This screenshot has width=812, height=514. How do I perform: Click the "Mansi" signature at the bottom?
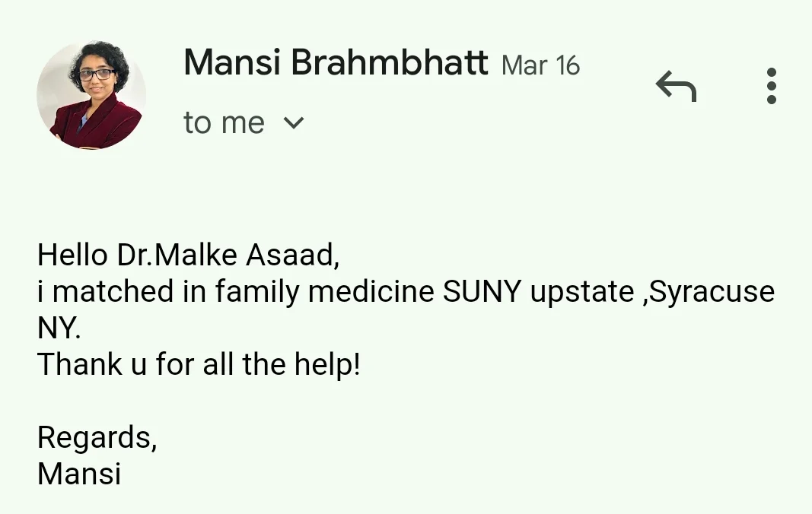point(79,474)
